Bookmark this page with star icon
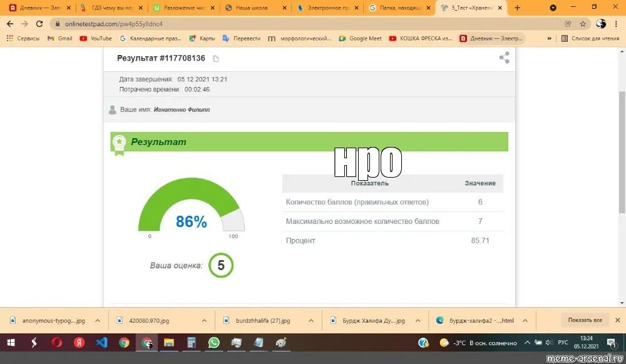The height and width of the screenshot is (364, 626). tap(583, 24)
